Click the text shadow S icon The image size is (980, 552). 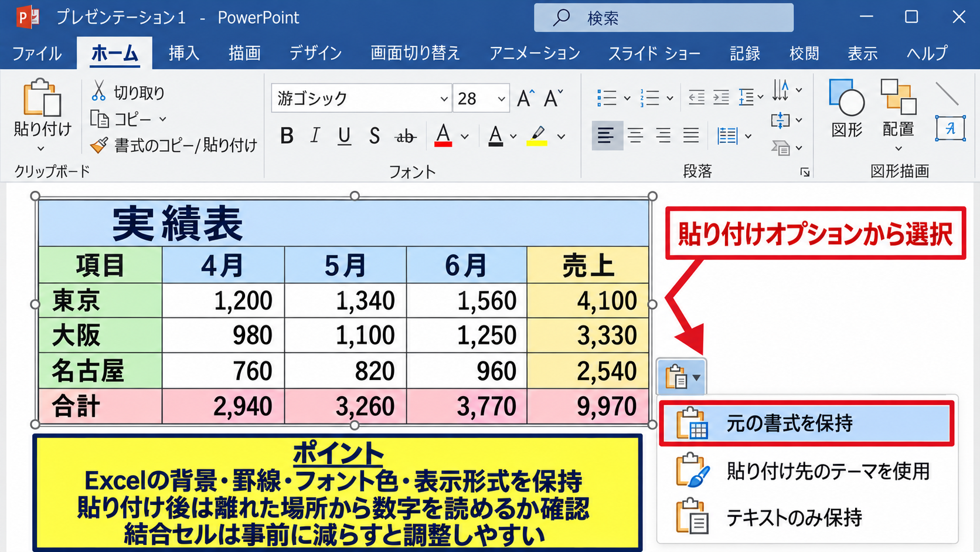point(375,136)
